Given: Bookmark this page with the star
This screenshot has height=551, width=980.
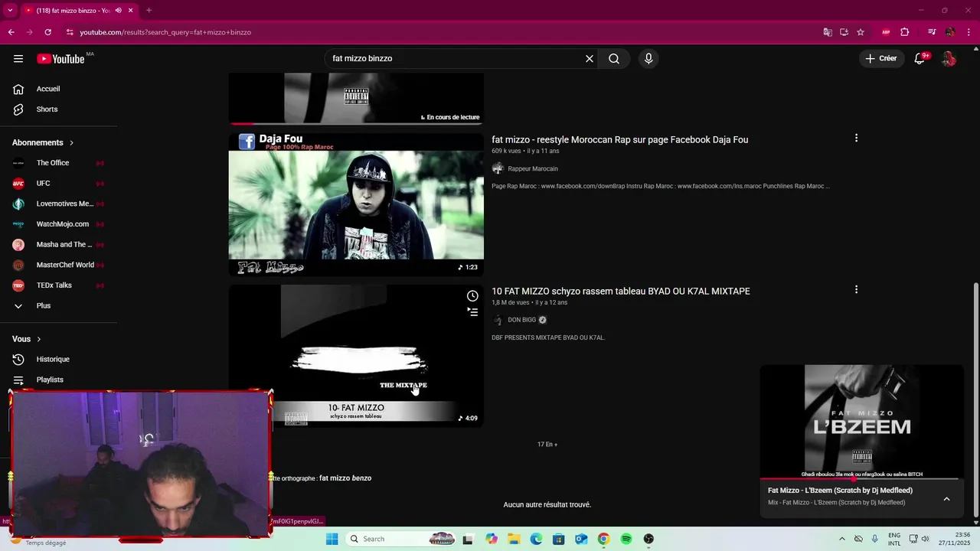Looking at the screenshot, I should point(861,32).
